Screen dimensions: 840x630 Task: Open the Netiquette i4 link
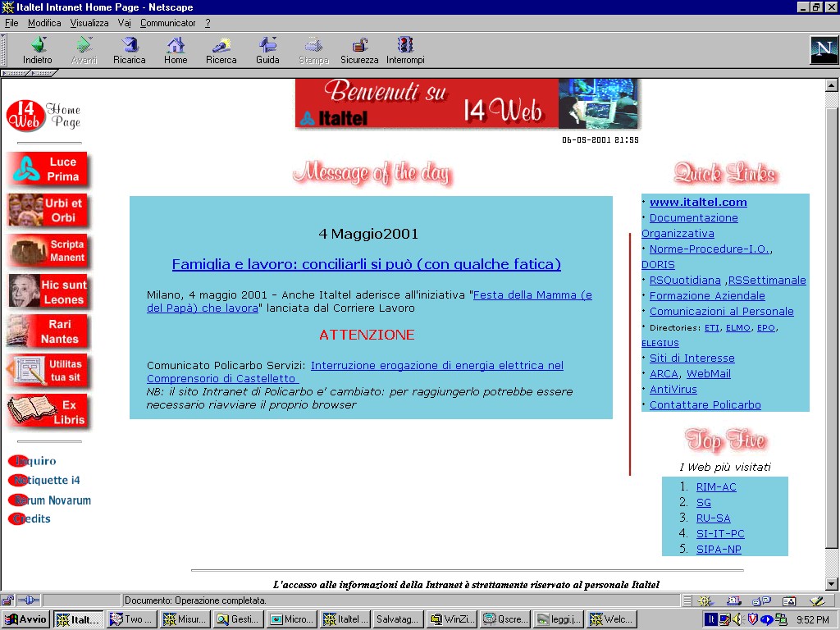44,480
